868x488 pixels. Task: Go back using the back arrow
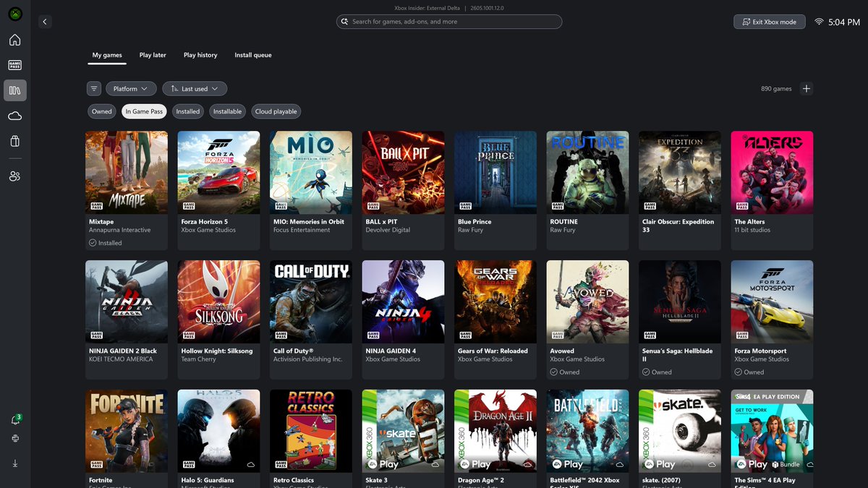[45, 22]
